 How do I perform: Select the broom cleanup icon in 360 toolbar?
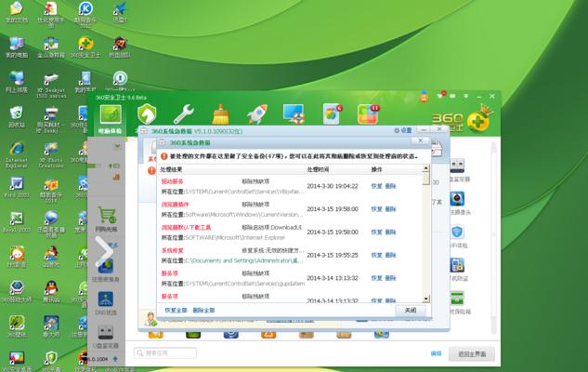click(x=220, y=113)
